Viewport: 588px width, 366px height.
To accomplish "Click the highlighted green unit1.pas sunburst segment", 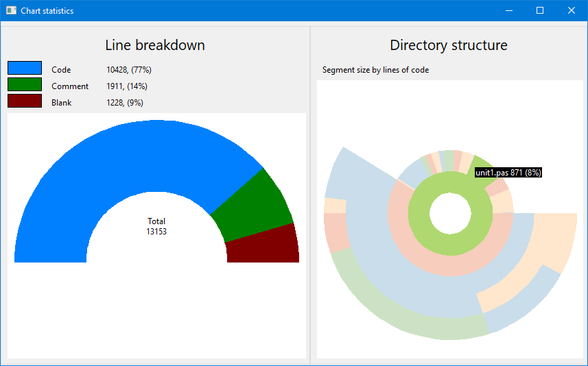I will [x=478, y=163].
